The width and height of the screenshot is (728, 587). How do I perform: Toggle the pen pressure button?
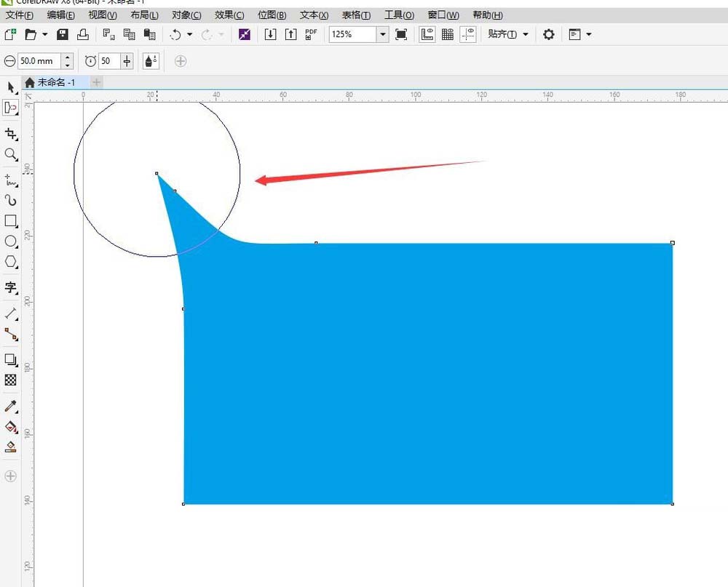(151, 61)
